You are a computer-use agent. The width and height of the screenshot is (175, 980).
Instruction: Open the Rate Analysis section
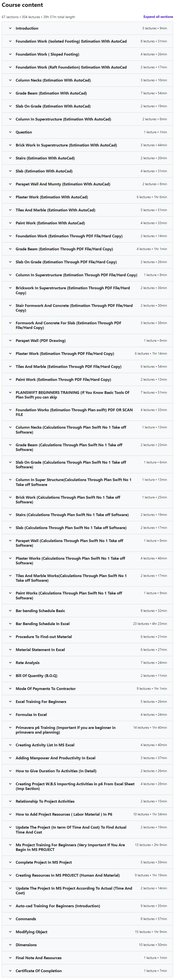tap(27, 662)
